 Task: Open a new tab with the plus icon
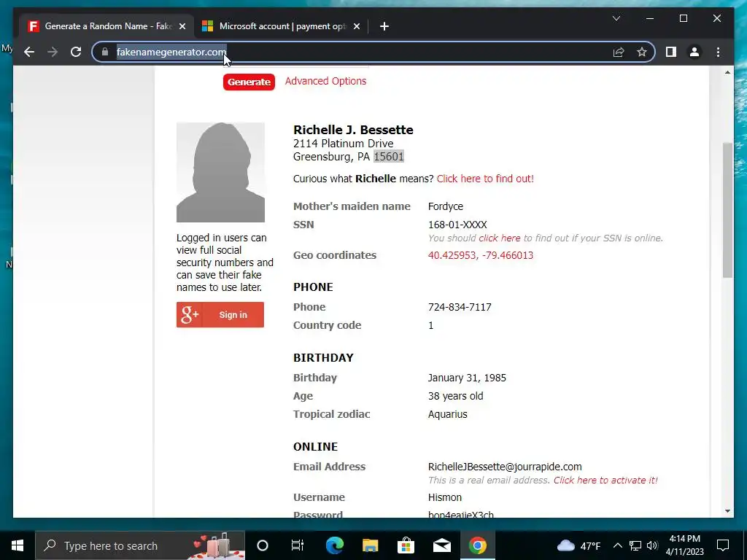tap(384, 26)
